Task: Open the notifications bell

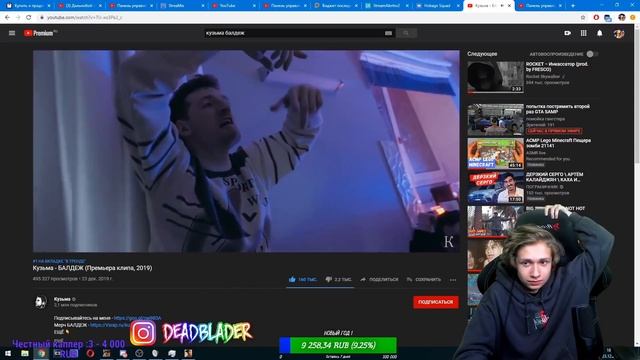Action: pos(600,33)
